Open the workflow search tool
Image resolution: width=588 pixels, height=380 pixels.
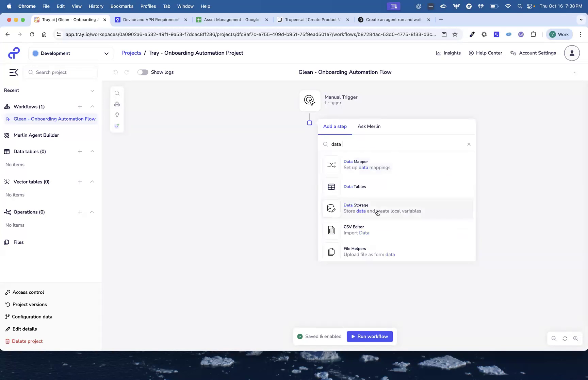(117, 93)
